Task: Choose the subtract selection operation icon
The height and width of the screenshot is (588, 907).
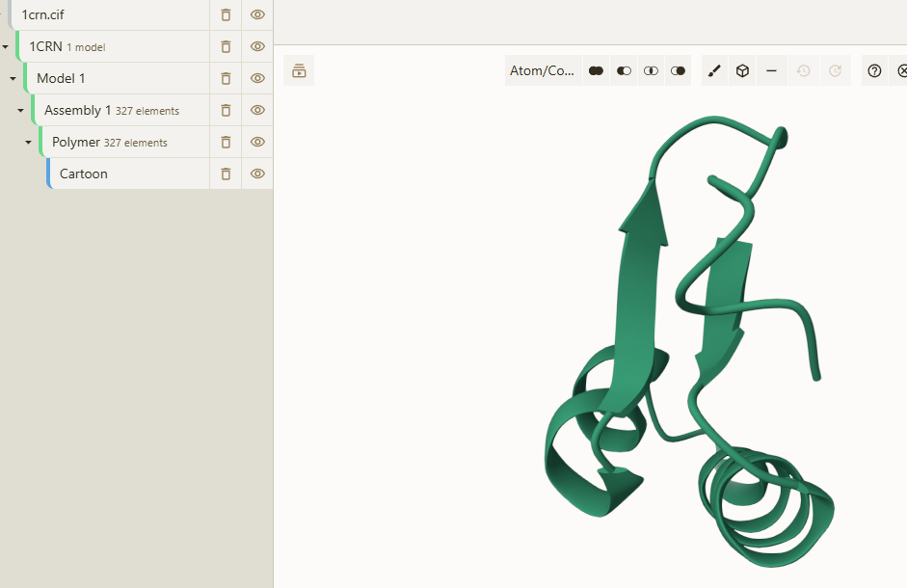Action: click(624, 70)
